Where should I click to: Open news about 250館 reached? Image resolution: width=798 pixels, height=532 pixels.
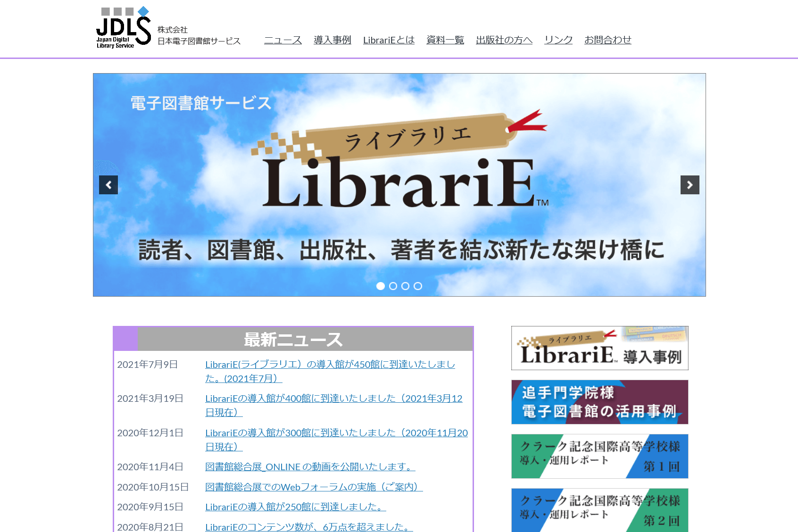click(296, 507)
